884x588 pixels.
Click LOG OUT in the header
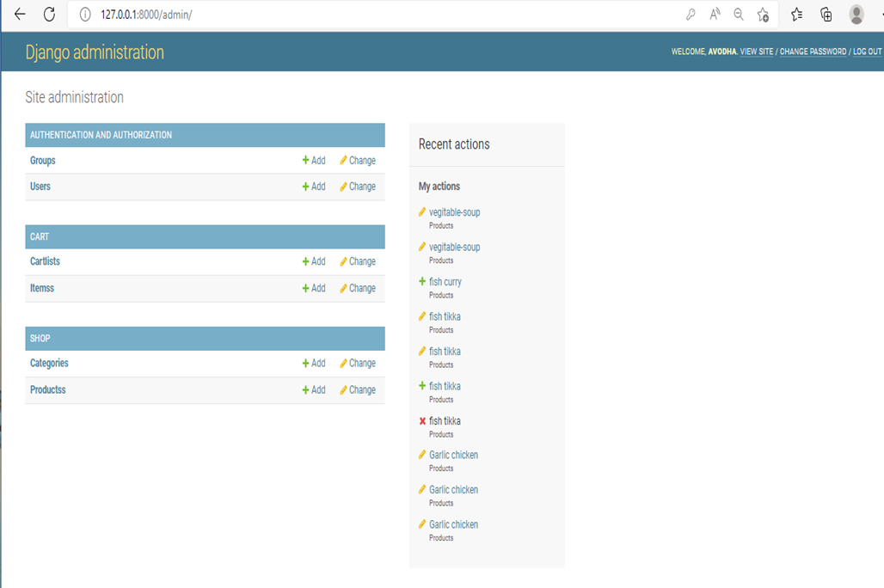click(866, 52)
